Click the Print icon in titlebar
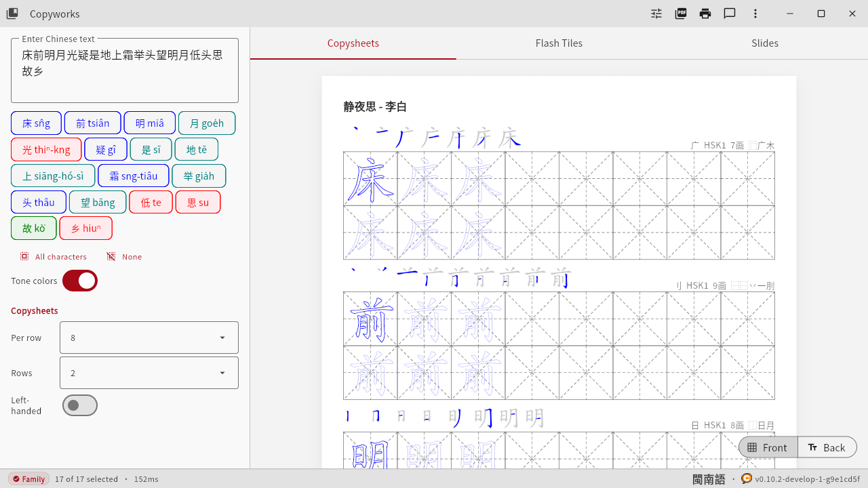 point(705,14)
